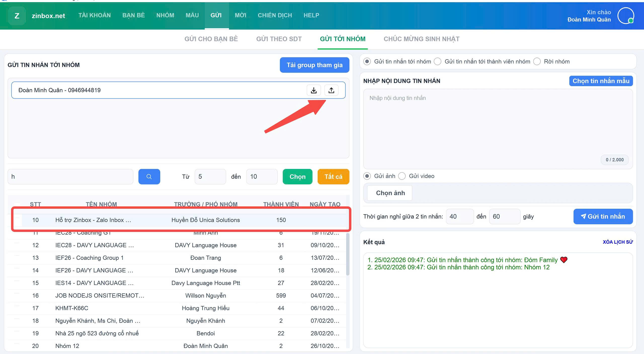The height and width of the screenshot is (354, 644).
Task: Enable the Gửi video radio option
Action: point(402,176)
